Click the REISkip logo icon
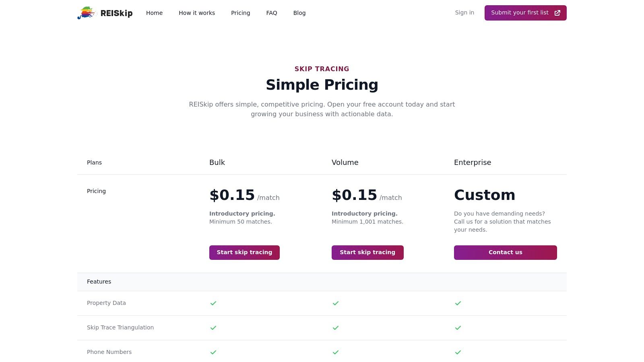The width and height of the screenshot is (644, 362). (x=87, y=13)
